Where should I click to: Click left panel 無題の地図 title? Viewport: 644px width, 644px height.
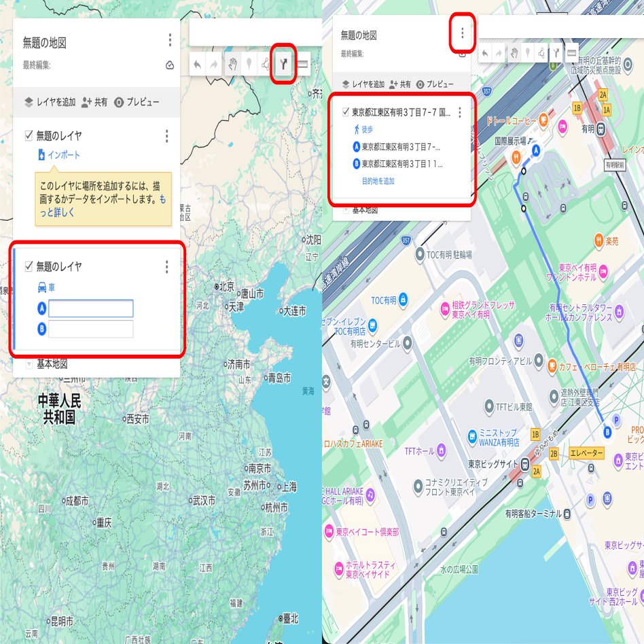(45, 43)
